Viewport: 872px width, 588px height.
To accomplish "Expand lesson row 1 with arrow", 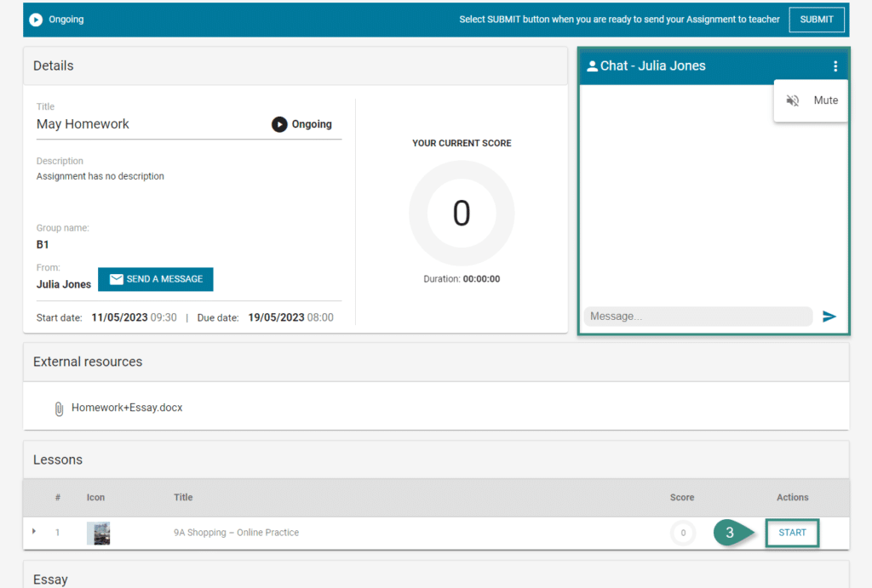I will [34, 532].
